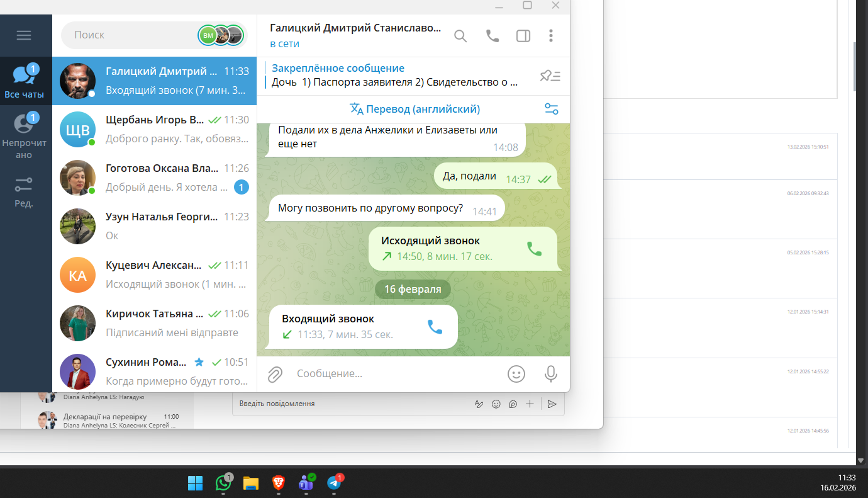Open Telegram from the taskbar

tap(334, 484)
